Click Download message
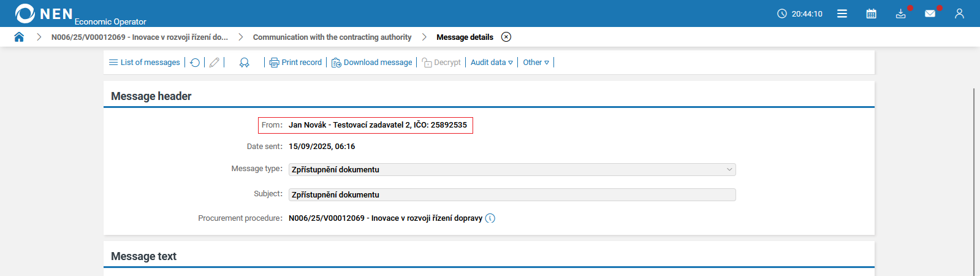 (378, 63)
